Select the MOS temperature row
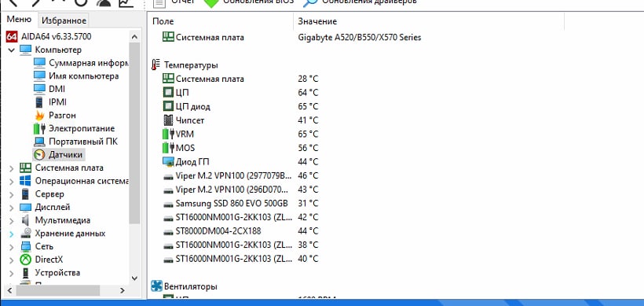This screenshot has height=306, width=644. coord(240,148)
